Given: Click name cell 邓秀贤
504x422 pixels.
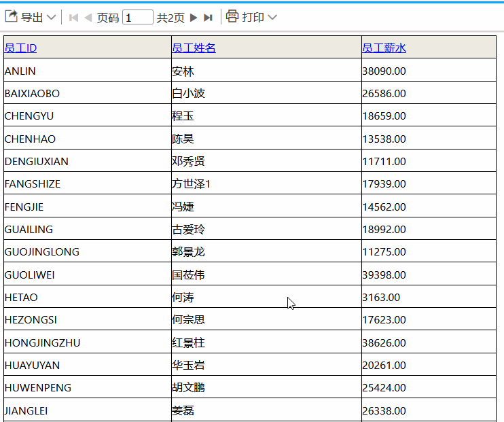Looking at the screenshot, I should 266,160.
